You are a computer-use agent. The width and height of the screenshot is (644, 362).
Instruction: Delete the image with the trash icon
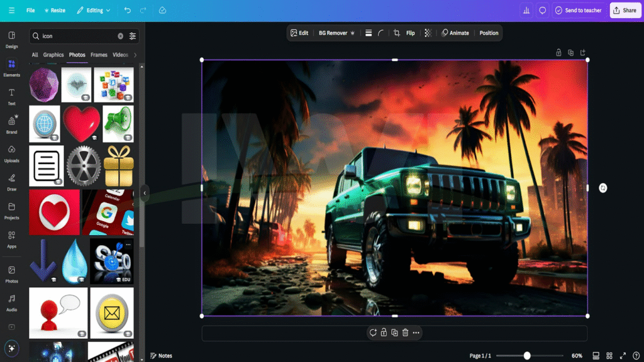406,333
